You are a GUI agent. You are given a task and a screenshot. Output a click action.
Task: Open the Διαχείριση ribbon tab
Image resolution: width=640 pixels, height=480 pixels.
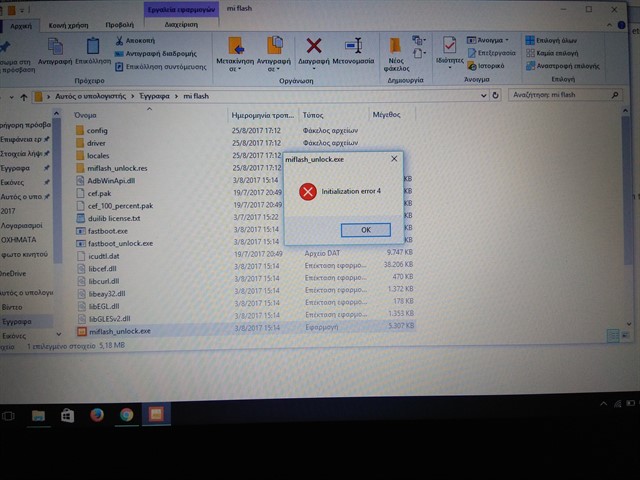[x=181, y=24]
